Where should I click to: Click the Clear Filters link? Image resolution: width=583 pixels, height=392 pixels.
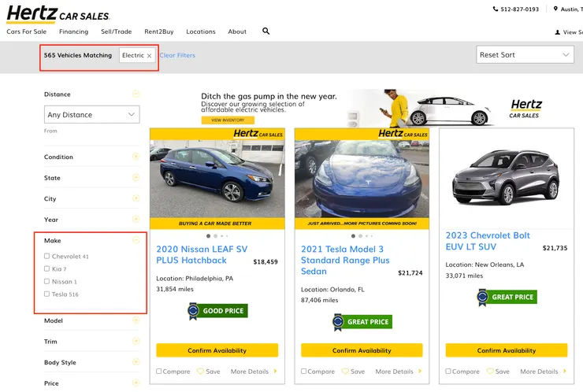pos(177,56)
